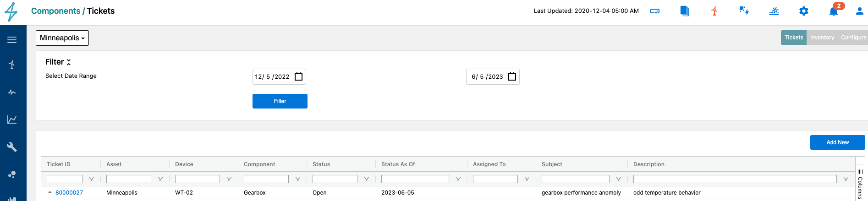This screenshot has height=201, width=868.
Task: Open the settings gear icon
Action: pyautogui.click(x=803, y=11)
